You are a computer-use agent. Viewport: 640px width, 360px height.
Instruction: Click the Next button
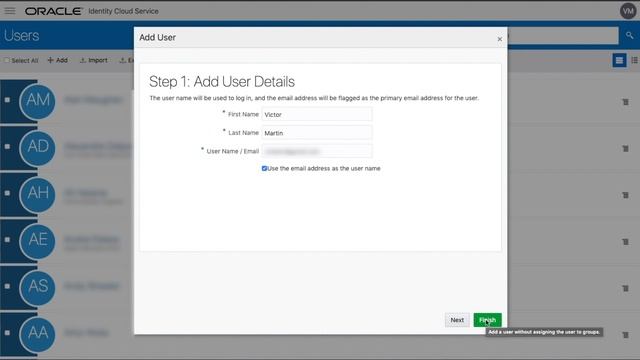pos(457,320)
